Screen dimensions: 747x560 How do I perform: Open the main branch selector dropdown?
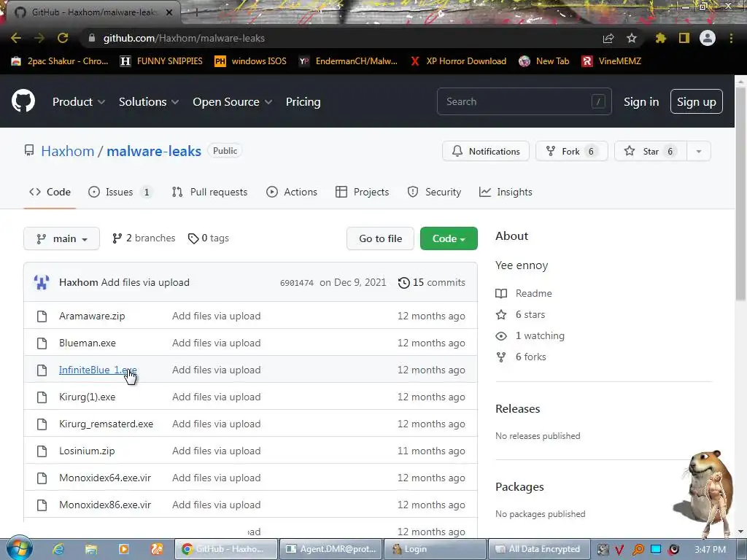click(61, 238)
